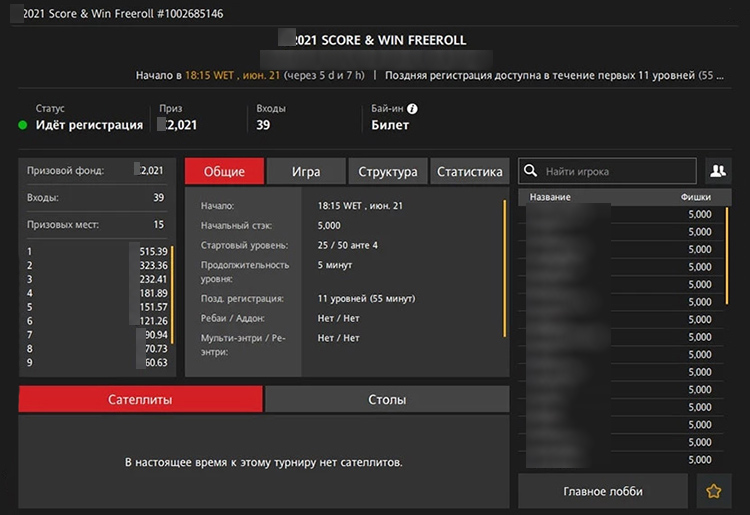Sort players by Название column
Image resolution: width=750 pixels, height=515 pixels.
pyautogui.click(x=550, y=197)
